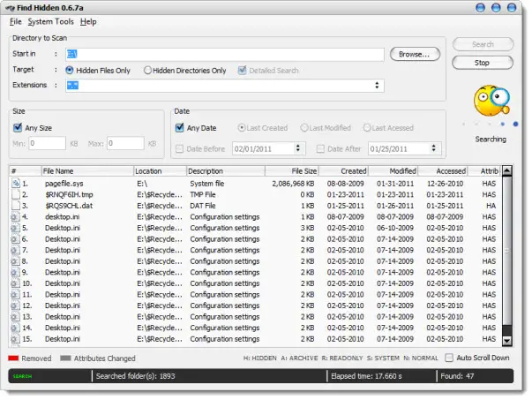Click the Find Hidden app icon in title bar
The width and height of the screenshot is (532, 400).
(11, 8)
